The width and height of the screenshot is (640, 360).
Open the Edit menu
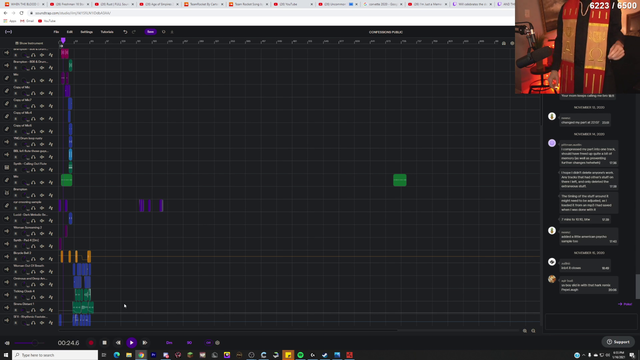click(x=69, y=32)
